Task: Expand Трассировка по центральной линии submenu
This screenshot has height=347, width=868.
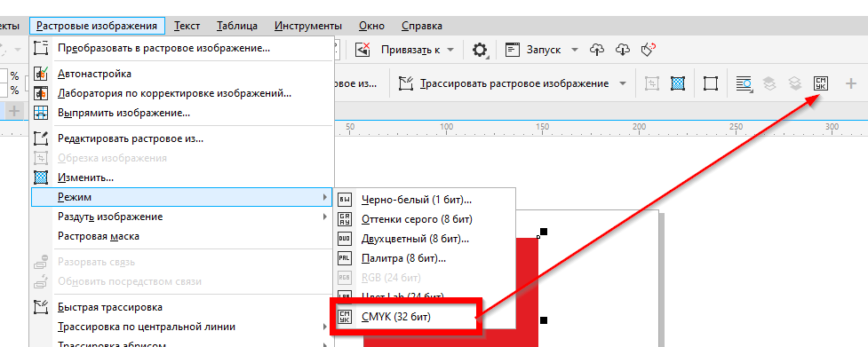Action: click(x=182, y=327)
